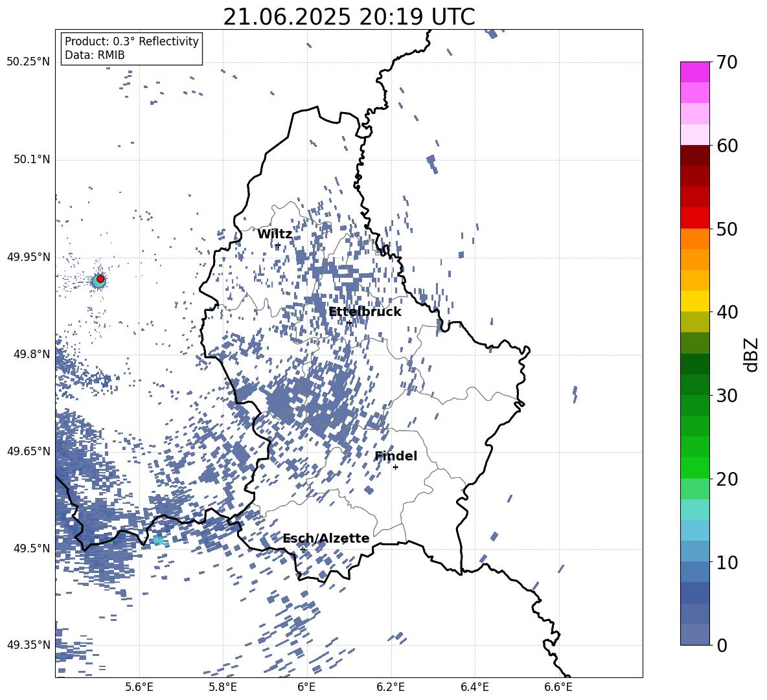Viewport: 767px width, 700px height.
Task: Click the colorbar value 0
Action: [x=722, y=645]
